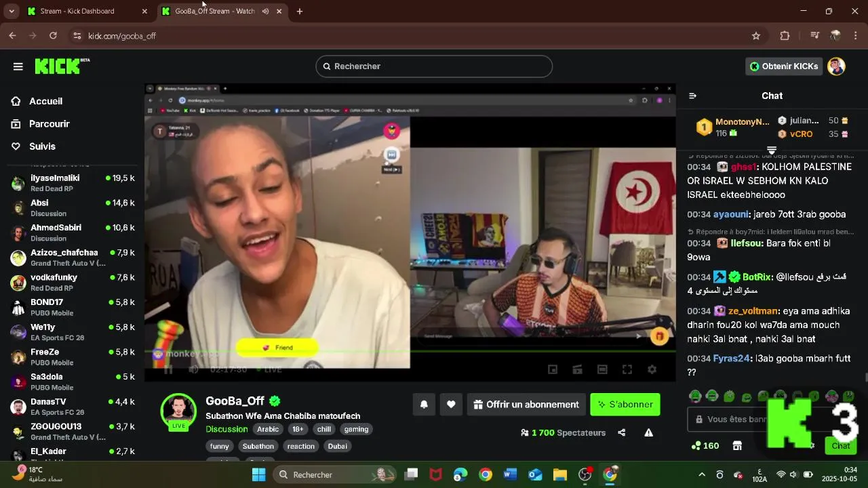Open AhmedSabiri channel in sidebar
This screenshot has height=488, width=868.
pos(72,232)
